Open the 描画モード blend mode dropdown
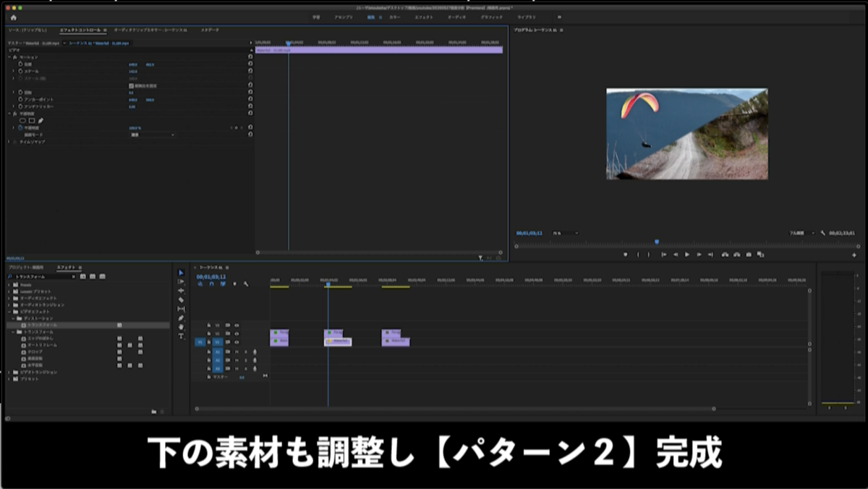 pyautogui.click(x=152, y=135)
